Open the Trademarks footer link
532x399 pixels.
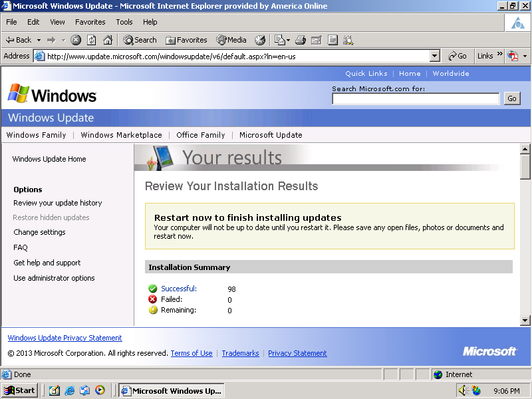(240, 353)
